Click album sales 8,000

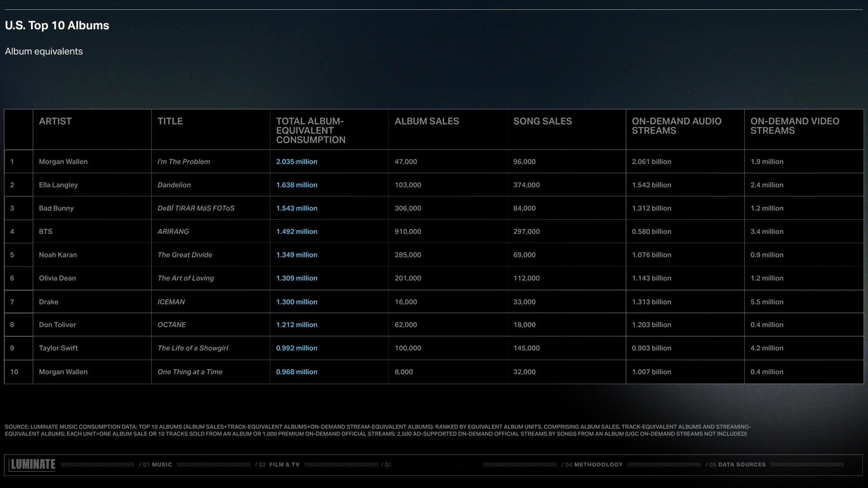click(x=403, y=371)
